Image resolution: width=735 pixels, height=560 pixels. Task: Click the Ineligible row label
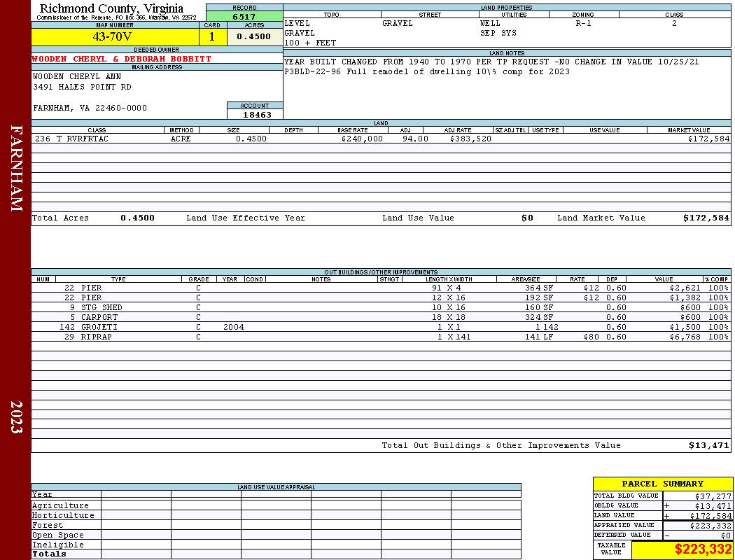(x=57, y=545)
